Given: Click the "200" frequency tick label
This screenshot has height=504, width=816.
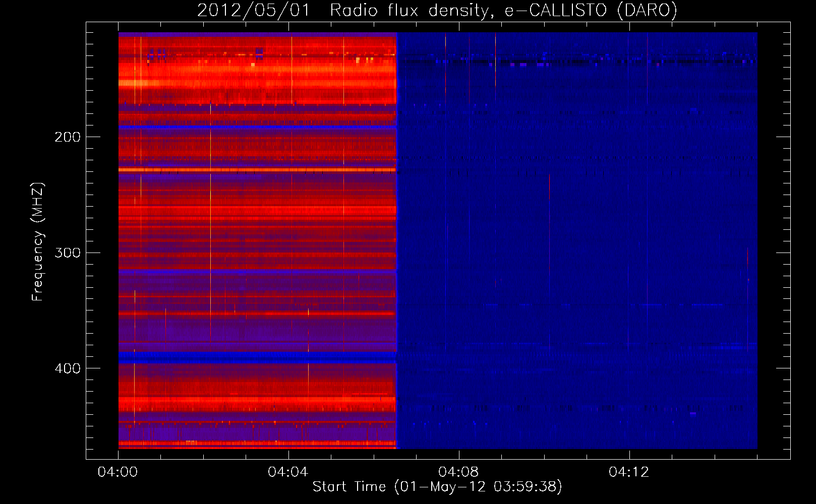Looking at the screenshot, I should click(68, 137).
